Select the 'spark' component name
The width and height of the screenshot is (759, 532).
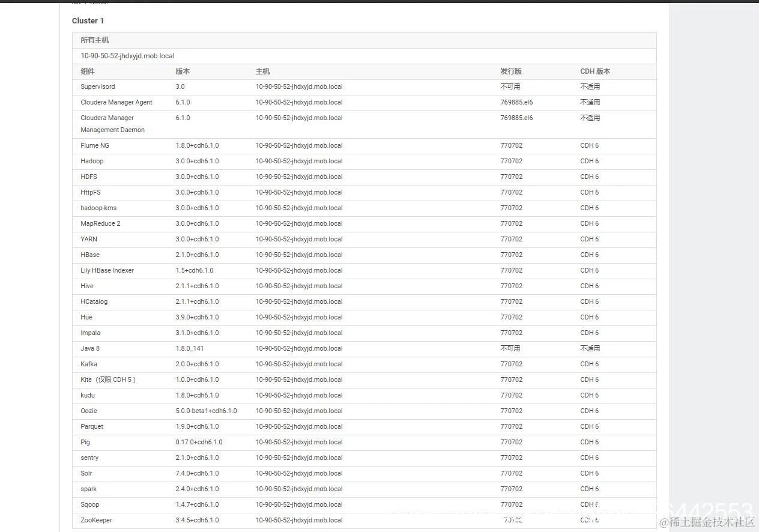[89, 489]
